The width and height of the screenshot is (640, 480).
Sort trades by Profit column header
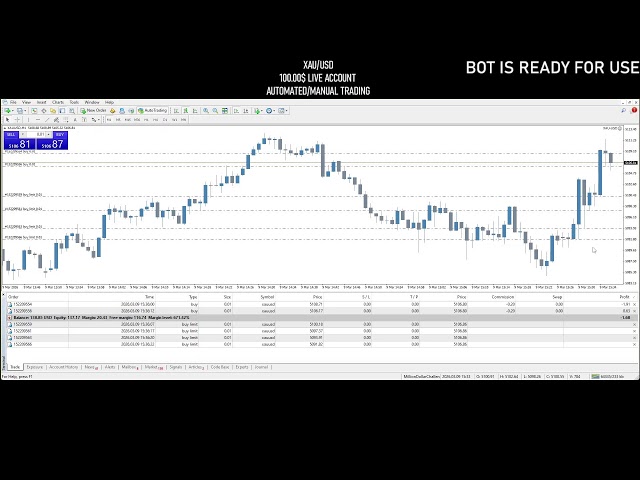pos(624,297)
